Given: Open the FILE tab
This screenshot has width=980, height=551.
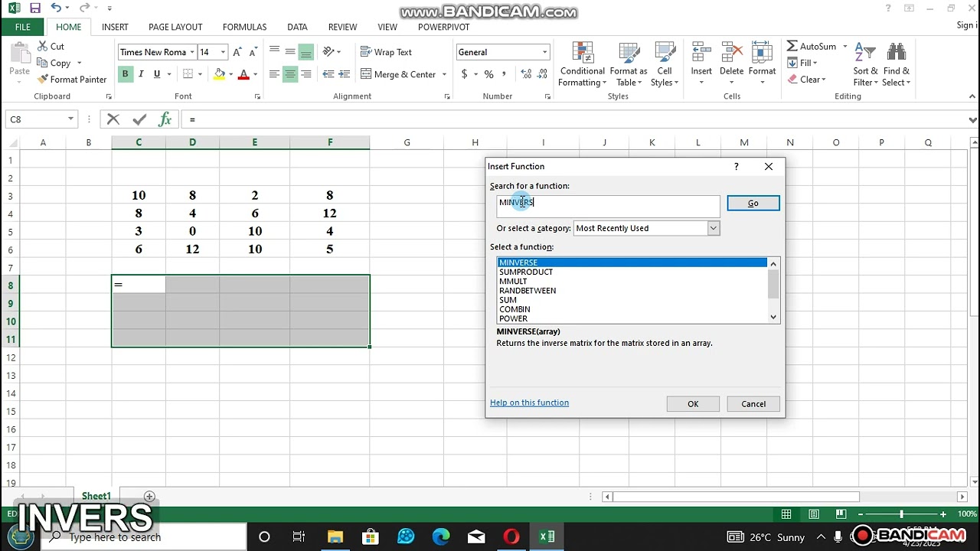Looking at the screenshot, I should (23, 27).
